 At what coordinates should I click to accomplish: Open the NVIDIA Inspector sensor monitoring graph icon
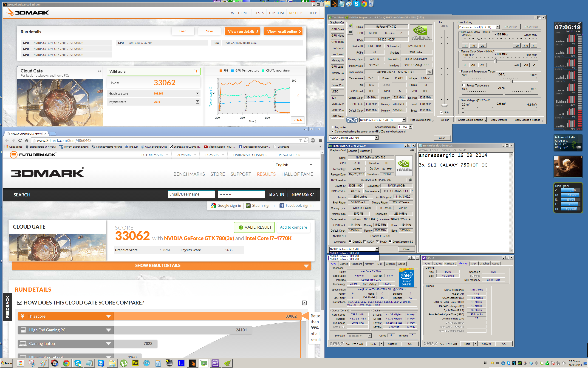click(350, 32)
